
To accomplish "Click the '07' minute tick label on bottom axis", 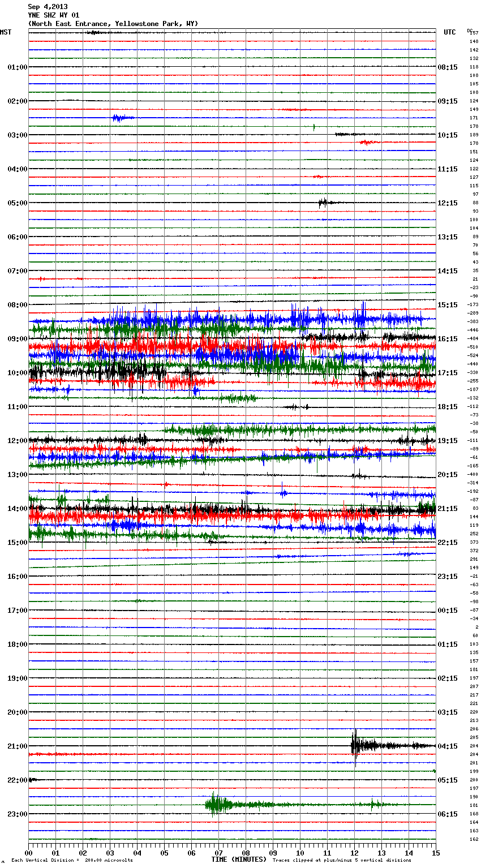I will (x=218, y=853).
